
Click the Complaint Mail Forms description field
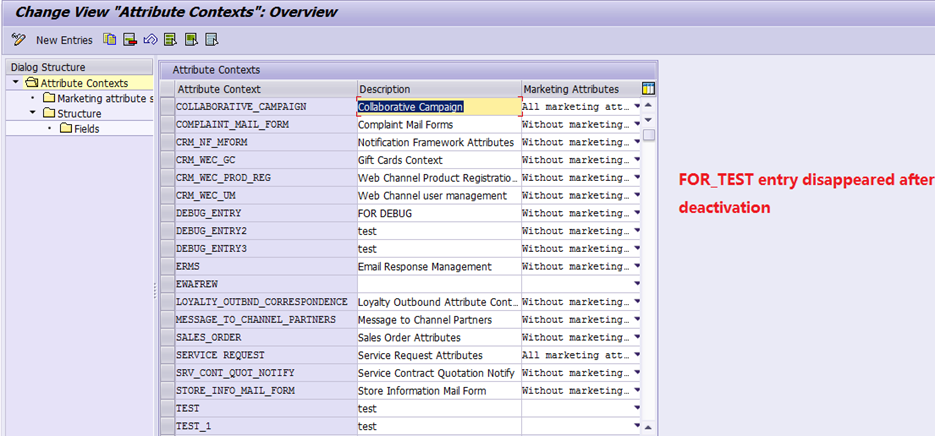[x=439, y=125]
